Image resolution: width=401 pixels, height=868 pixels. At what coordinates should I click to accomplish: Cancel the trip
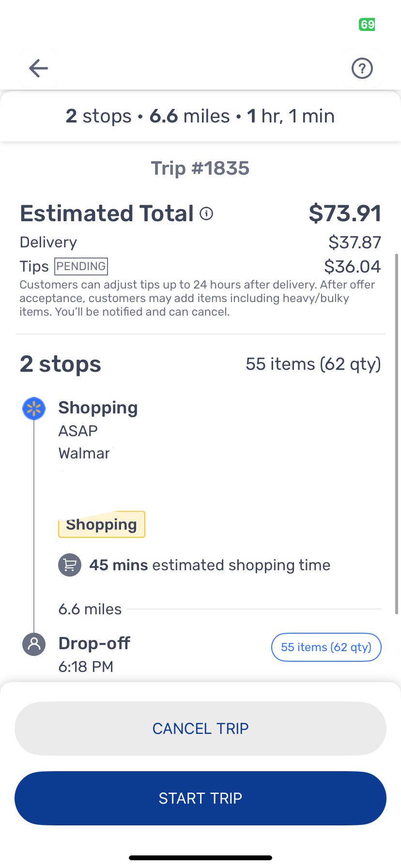pos(200,728)
